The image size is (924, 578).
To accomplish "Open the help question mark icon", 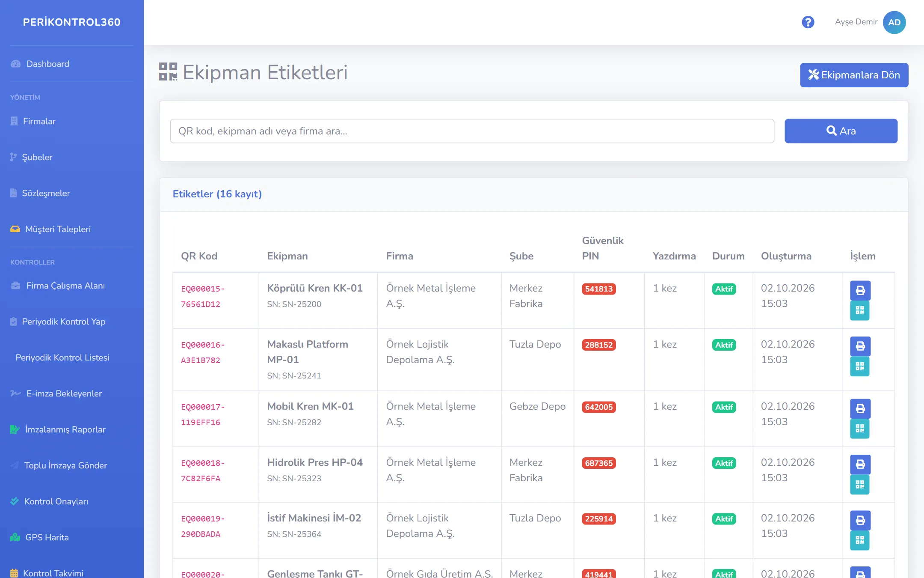I will pyautogui.click(x=808, y=22).
